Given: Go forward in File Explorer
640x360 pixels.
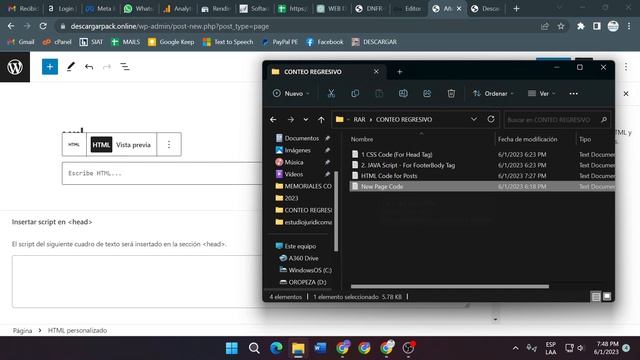Looking at the screenshot, I should pos(291,120).
